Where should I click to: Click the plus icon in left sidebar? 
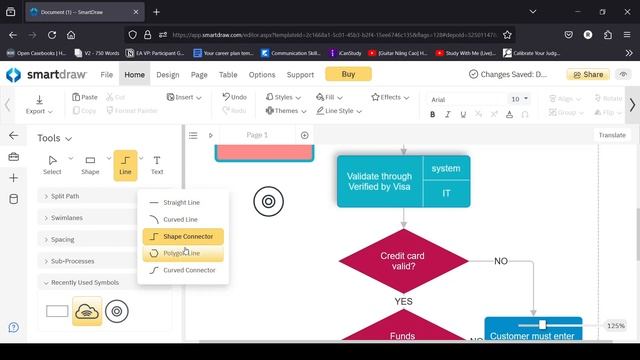pyautogui.click(x=13, y=178)
